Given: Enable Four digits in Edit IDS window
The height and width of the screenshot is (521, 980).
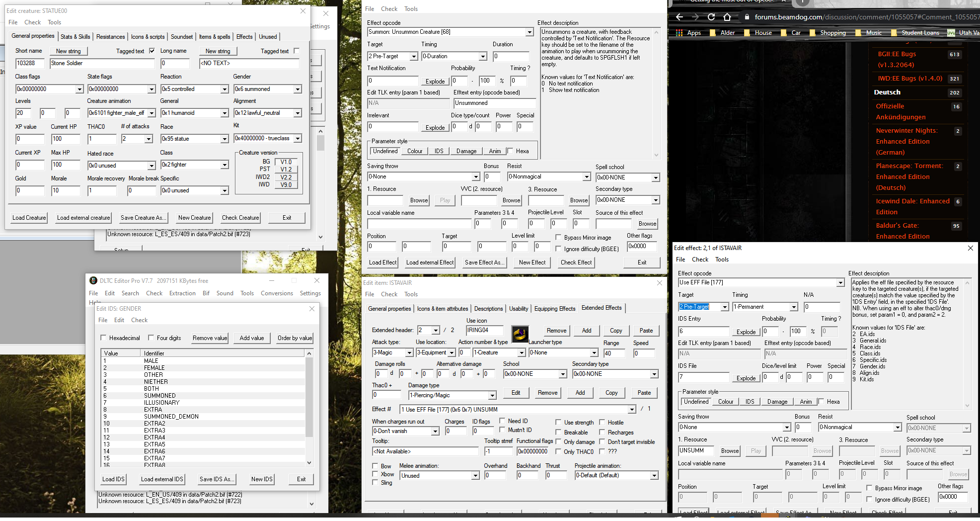Looking at the screenshot, I should click(151, 338).
